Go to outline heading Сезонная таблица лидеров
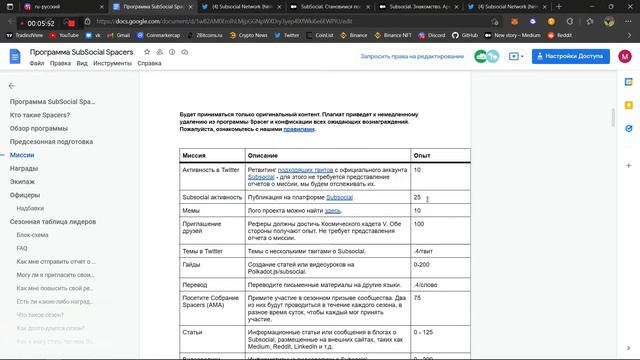Screen dimensions: 640x360 point(53,222)
